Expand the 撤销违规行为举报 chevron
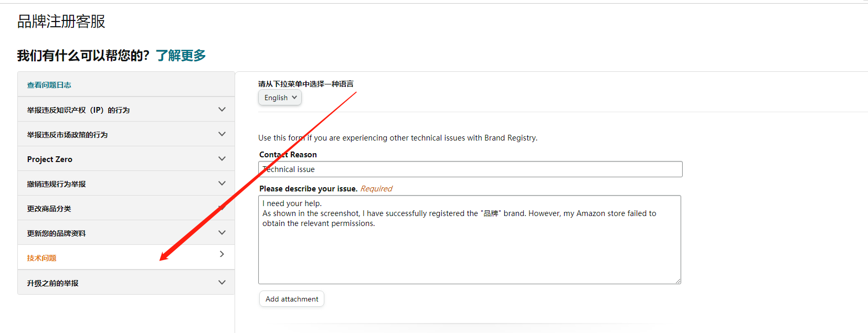 click(x=222, y=184)
